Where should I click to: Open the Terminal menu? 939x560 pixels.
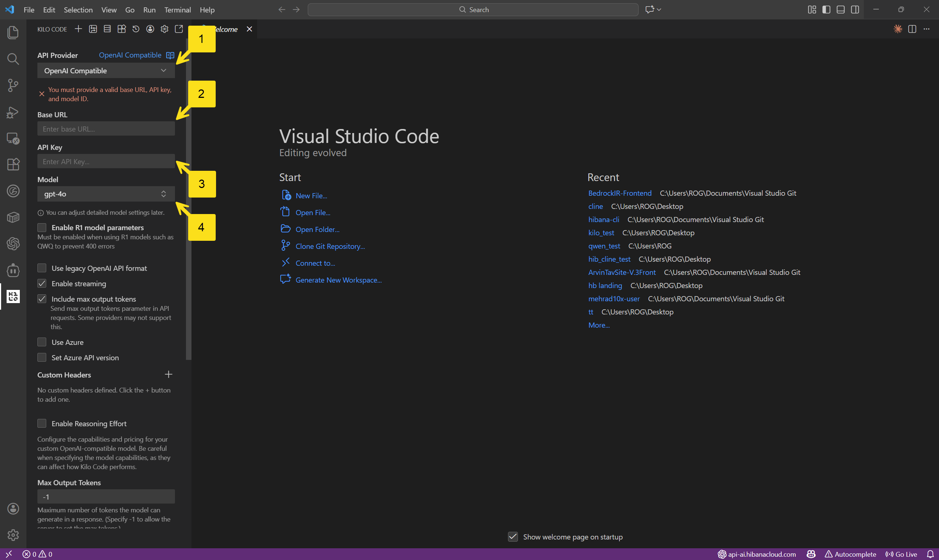click(x=178, y=10)
